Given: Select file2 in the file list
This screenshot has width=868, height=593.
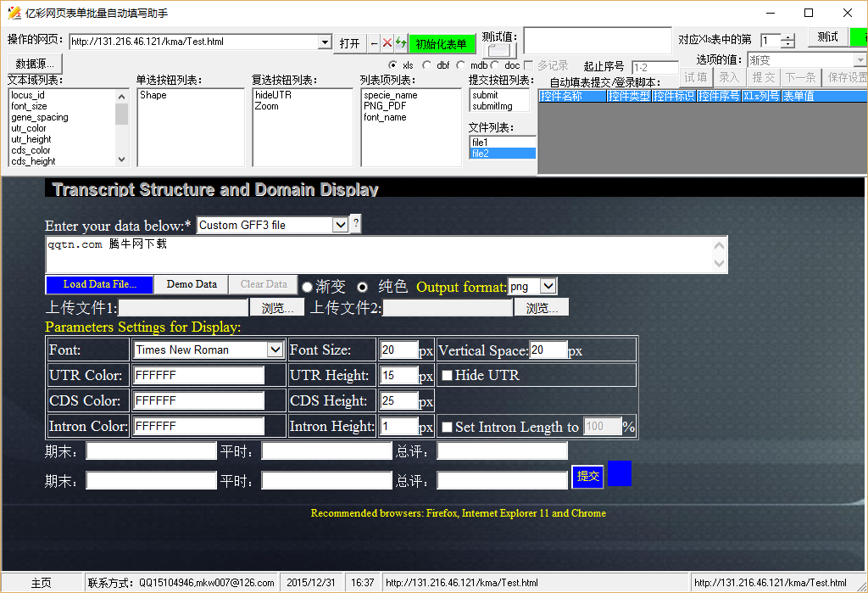Looking at the screenshot, I should coord(502,154).
